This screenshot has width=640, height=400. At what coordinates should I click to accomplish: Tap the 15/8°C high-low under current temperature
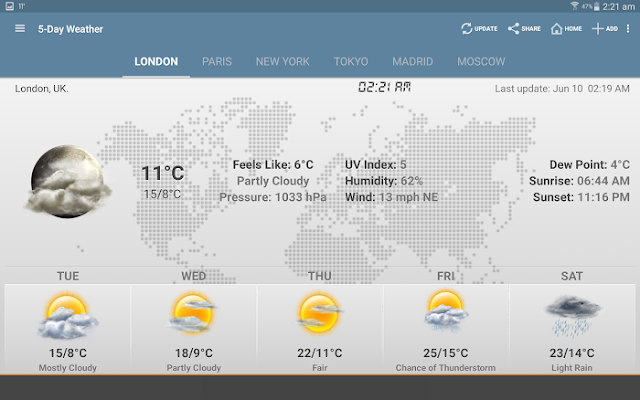coord(162,194)
